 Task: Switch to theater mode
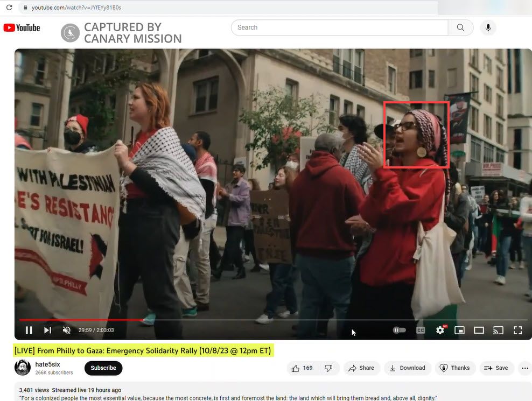[479, 330]
